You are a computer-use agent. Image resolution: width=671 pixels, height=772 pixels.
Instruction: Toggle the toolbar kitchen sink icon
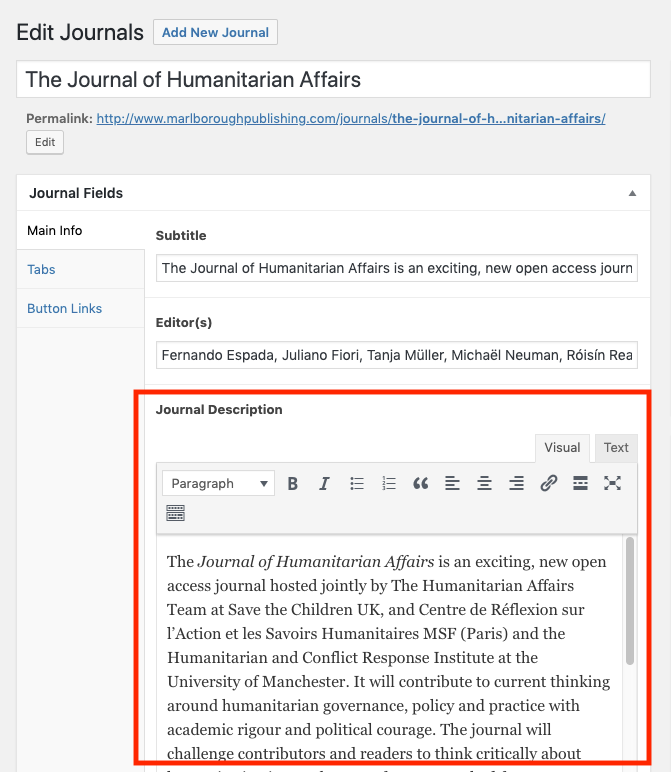[x=175, y=513]
